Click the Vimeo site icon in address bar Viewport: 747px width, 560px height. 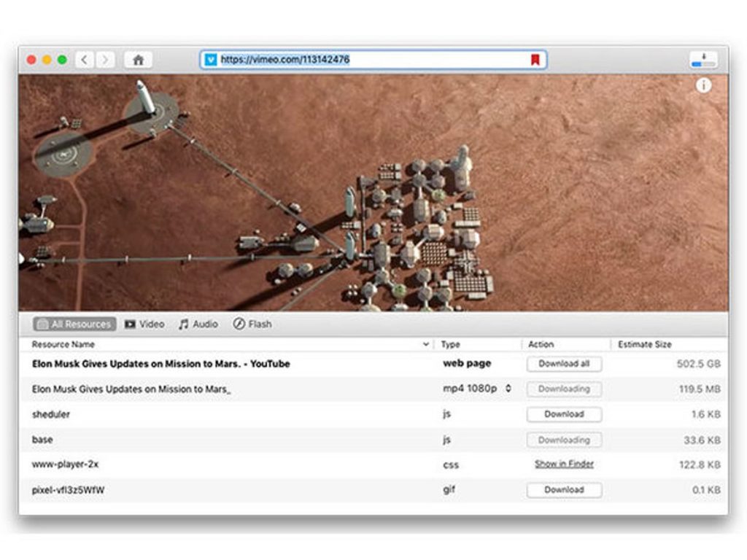(x=211, y=60)
